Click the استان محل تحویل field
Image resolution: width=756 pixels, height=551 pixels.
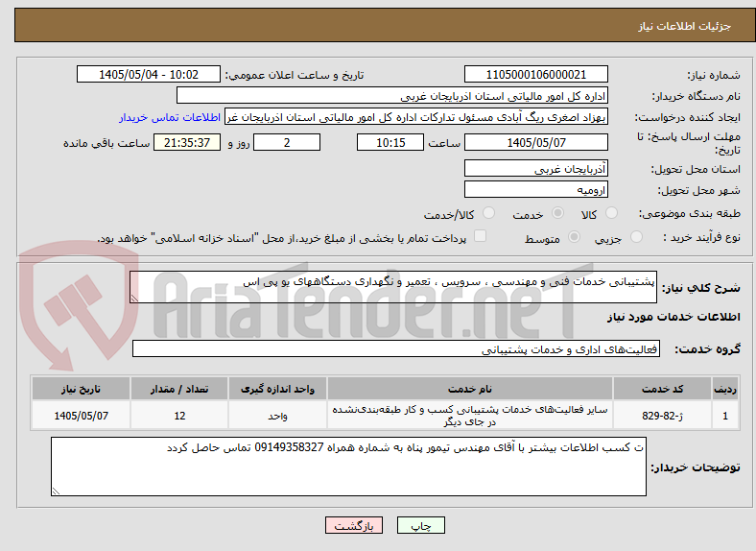[x=535, y=168]
